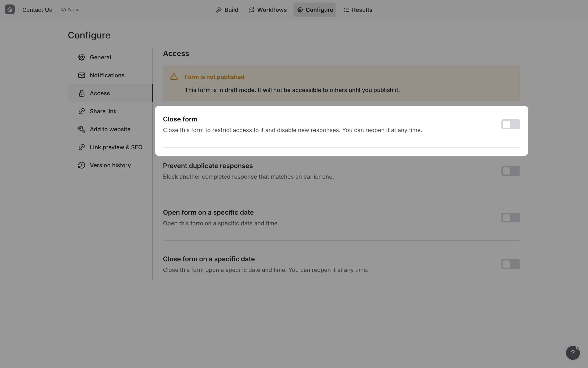Image resolution: width=588 pixels, height=368 pixels.
Task: Open Version history section
Action: 110,165
